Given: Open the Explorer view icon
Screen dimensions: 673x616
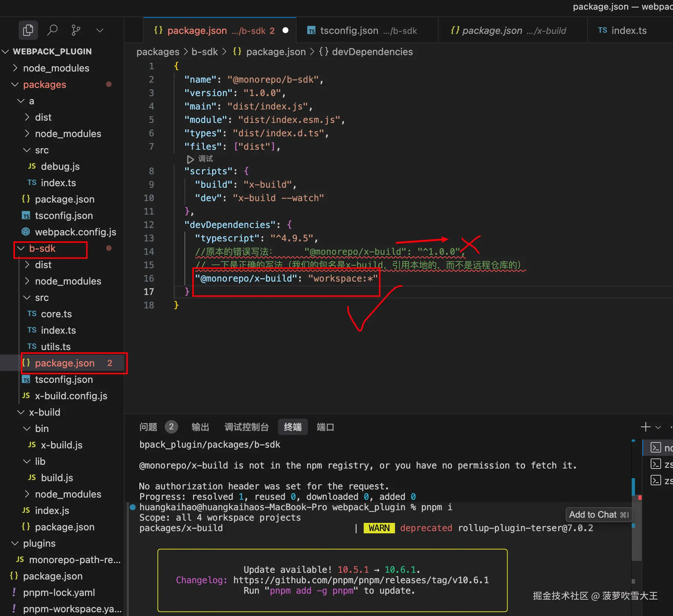Looking at the screenshot, I should (x=28, y=30).
